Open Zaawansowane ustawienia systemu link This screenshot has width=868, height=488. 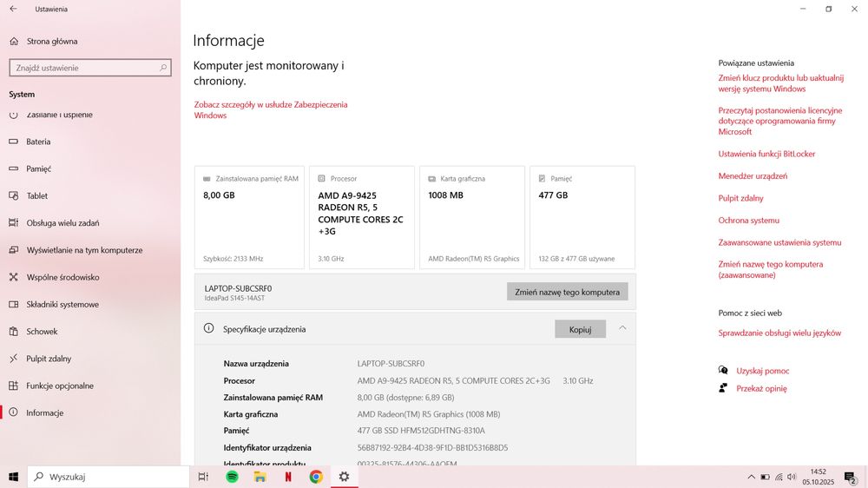779,242
